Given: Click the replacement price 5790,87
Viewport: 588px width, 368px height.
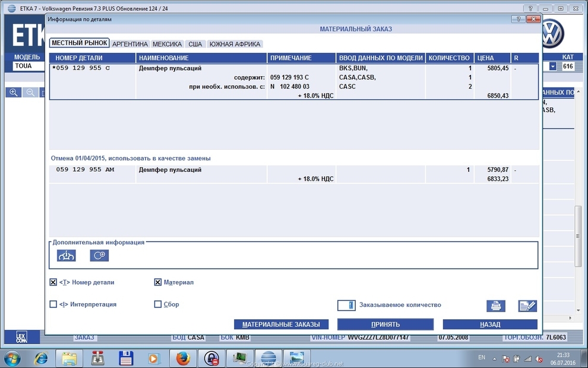Looking at the screenshot, I should (x=498, y=169).
